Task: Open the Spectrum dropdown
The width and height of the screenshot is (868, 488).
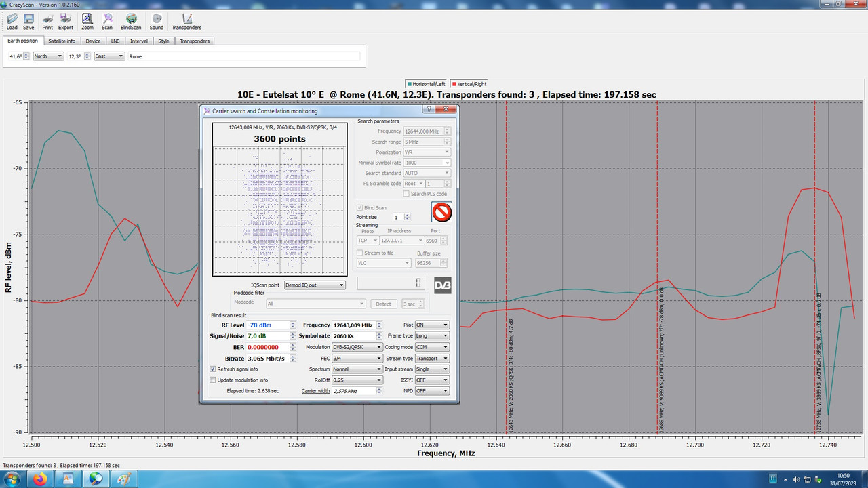Action: pos(357,369)
